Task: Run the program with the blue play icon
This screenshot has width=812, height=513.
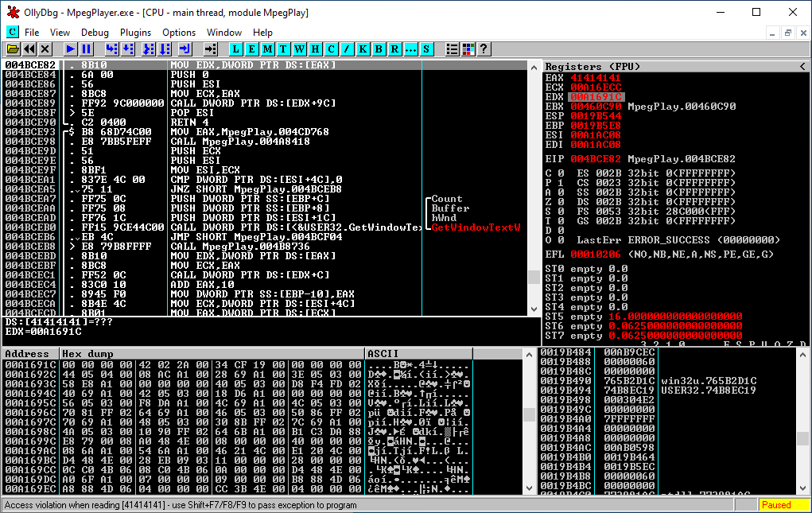Action: click(71, 49)
